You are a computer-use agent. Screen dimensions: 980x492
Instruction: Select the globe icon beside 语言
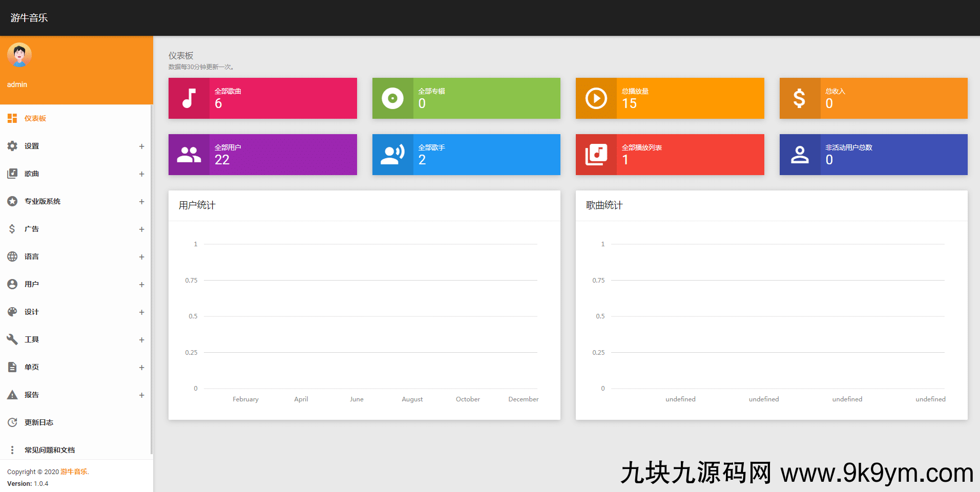click(12, 256)
